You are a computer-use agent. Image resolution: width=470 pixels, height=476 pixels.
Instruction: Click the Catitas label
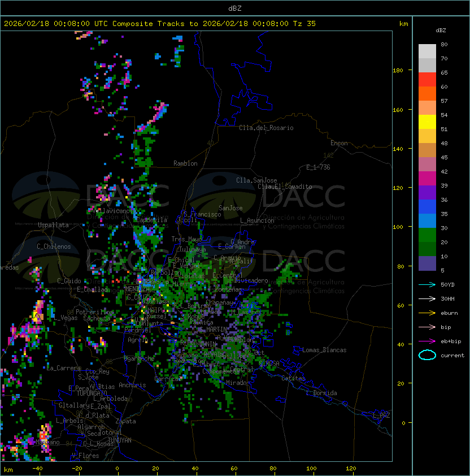tap(293, 378)
